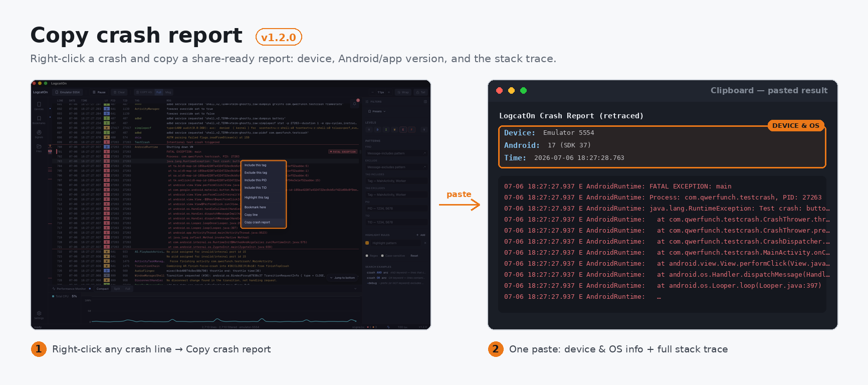Click the PID filter field
Image resolution: width=868 pixels, height=385 pixels.
(396, 209)
